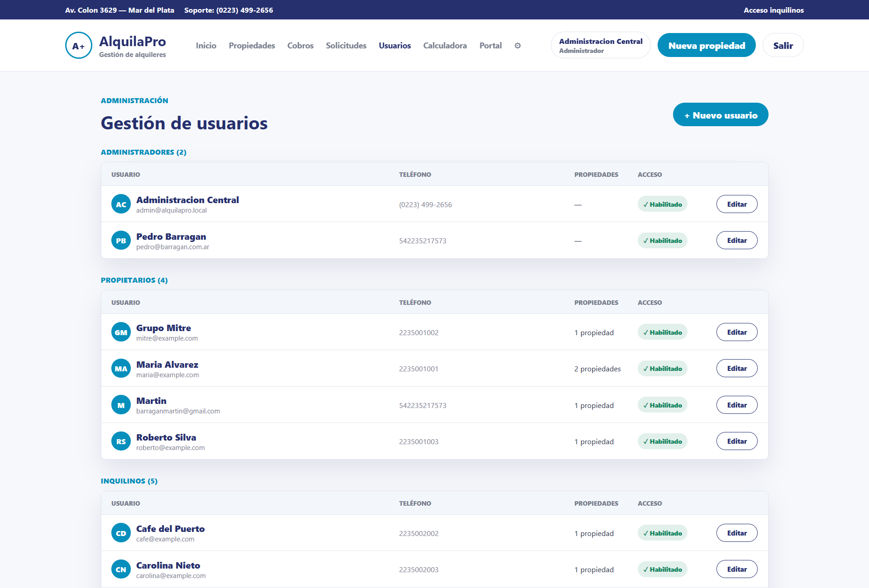The width and height of the screenshot is (869, 588).
Task: Click Habilitado badge for Roberto Silva
Action: (x=663, y=441)
